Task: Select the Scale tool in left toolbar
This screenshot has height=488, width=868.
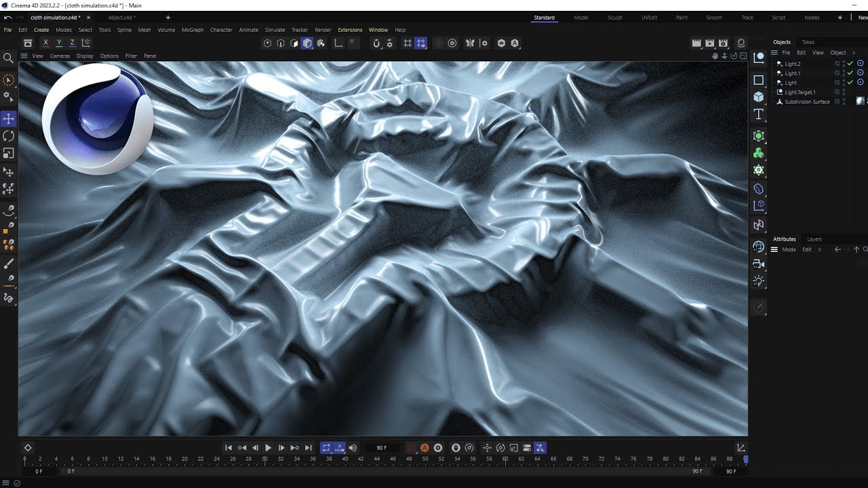Action: (x=9, y=154)
